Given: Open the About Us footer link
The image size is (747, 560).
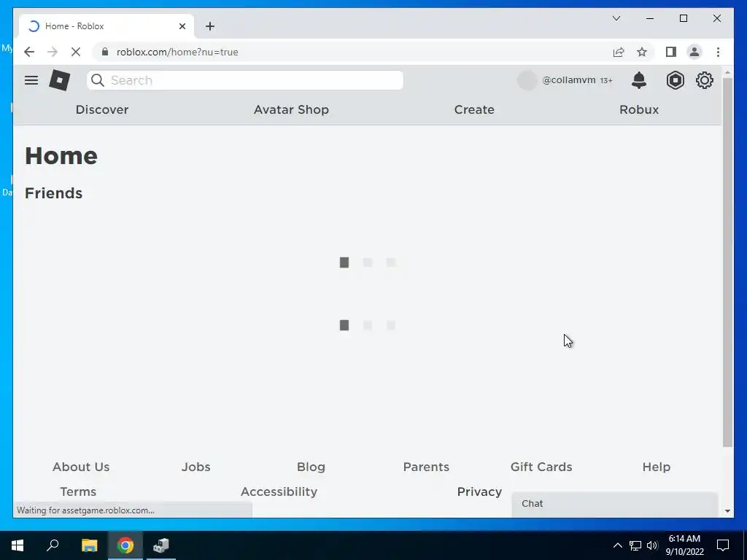Looking at the screenshot, I should tap(81, 467).
